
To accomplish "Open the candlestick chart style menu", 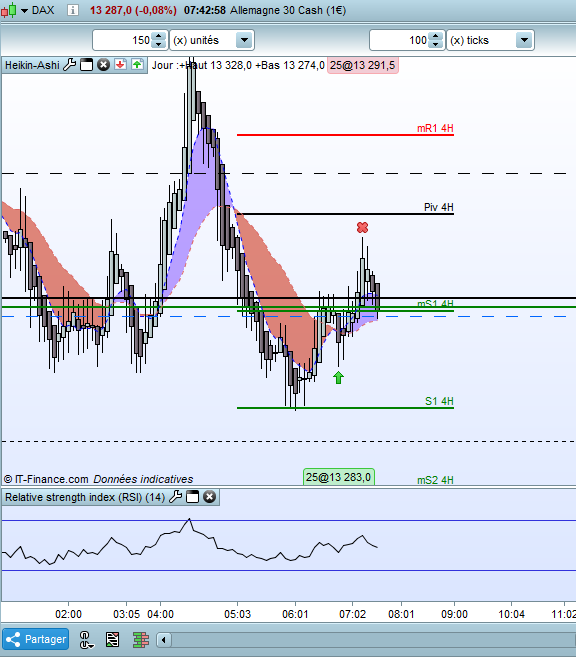I will (9, 10).
